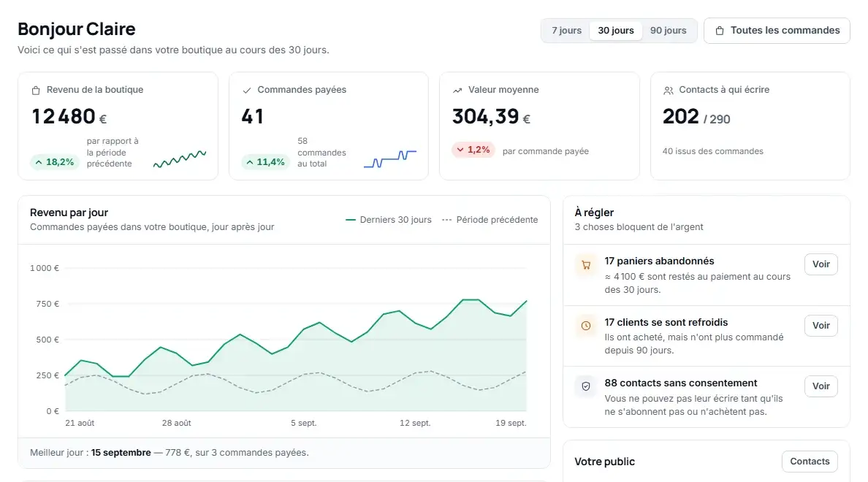Click the 750 € axis label
The width and height of the screenshot is (868, 482).
pos(47,304)
